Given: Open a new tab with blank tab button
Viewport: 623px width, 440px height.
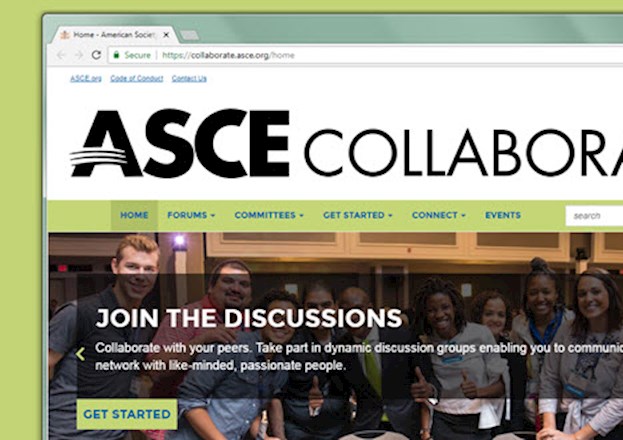Looking at the screenshot, I should click(190, 36).
